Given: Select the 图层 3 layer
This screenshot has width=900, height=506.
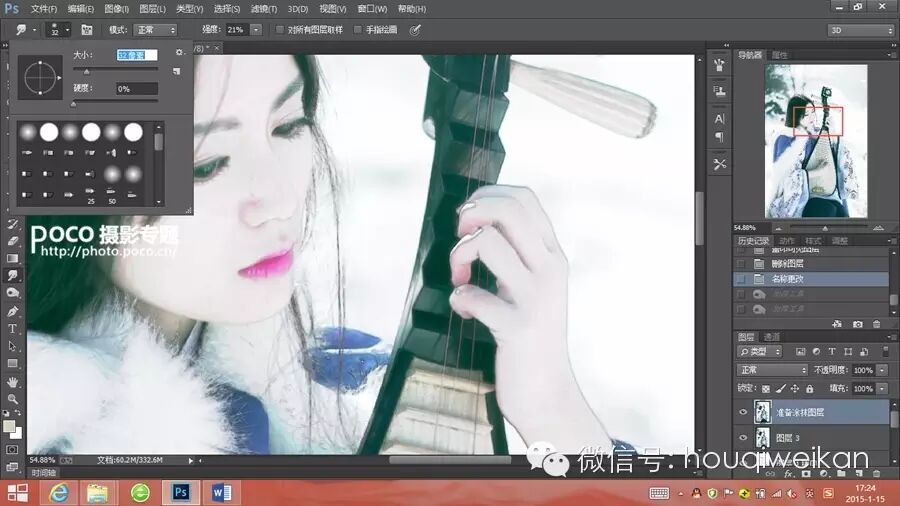Looking at the screenshot, I should (x=812, y=438).
